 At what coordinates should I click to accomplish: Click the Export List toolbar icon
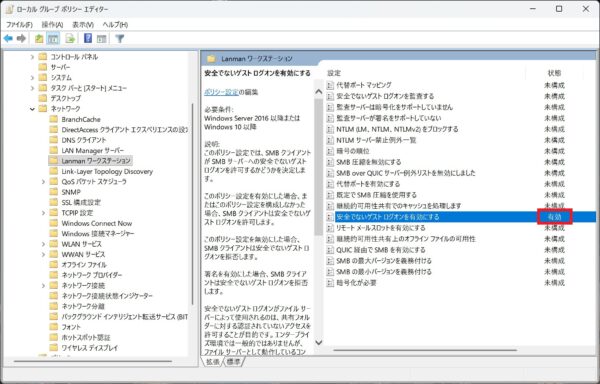tap(70, 39)
